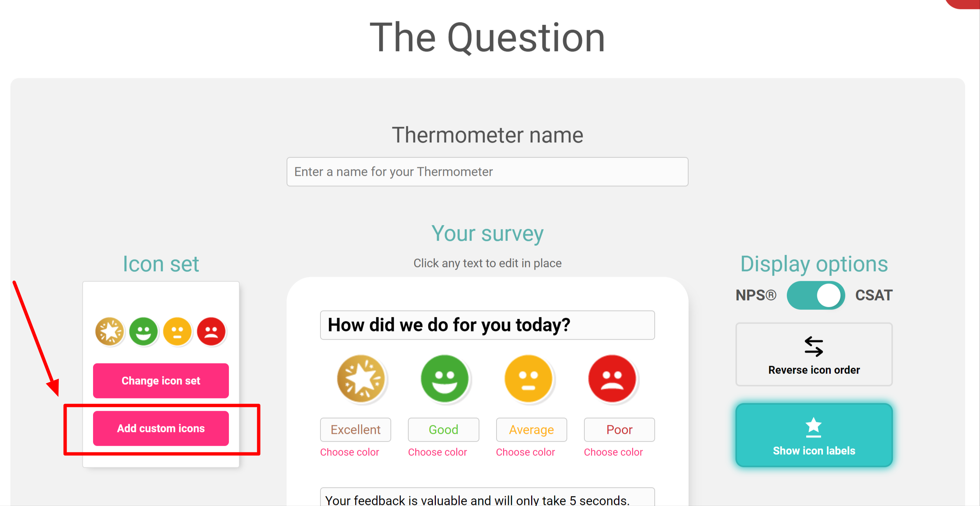This screenshot has width=980, height=506.
Task: Click the Thermometer name input field
Action: tap(487, 172)
